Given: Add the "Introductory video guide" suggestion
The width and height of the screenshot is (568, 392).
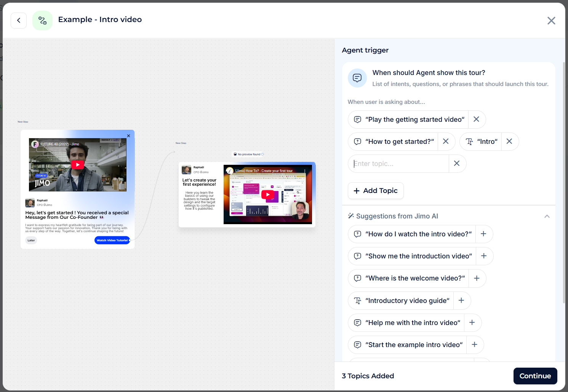Looking at the screenshot, I should point(461,301).
